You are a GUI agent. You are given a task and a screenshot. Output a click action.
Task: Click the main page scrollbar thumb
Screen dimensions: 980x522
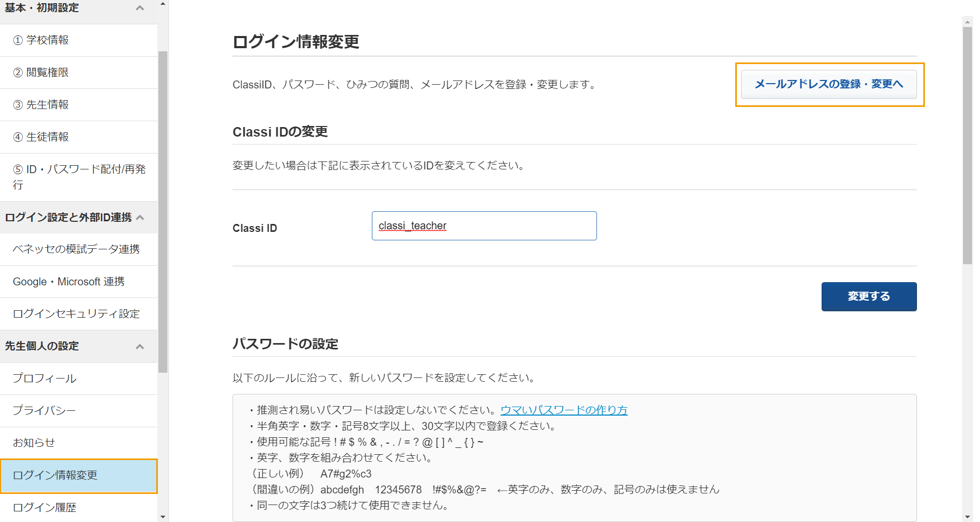(x=968, y=145)
